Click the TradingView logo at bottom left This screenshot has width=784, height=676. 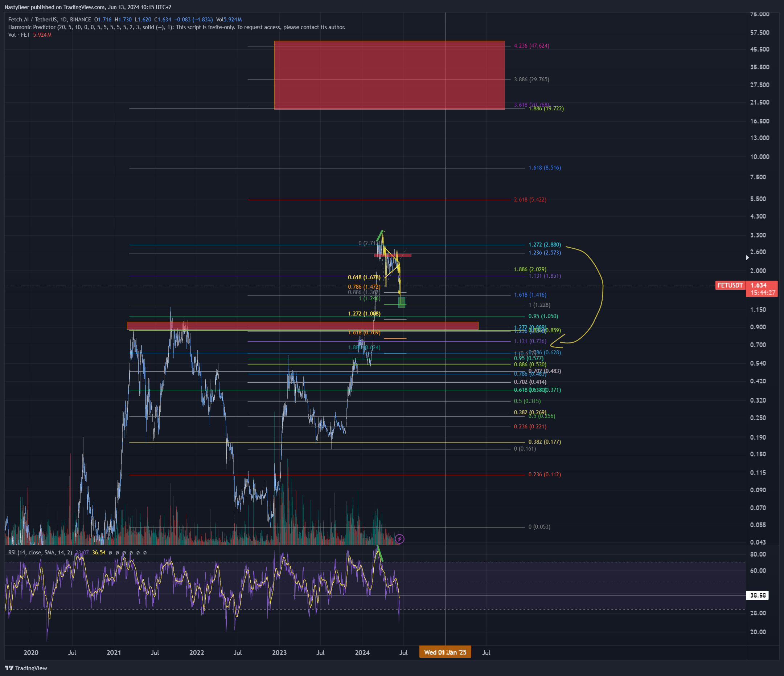26,668
